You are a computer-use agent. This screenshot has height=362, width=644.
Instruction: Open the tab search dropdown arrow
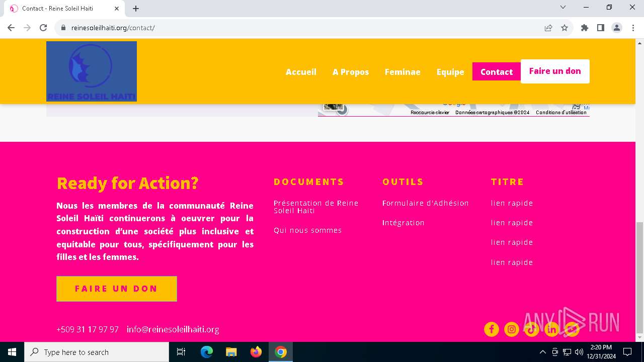click(563, 7)
